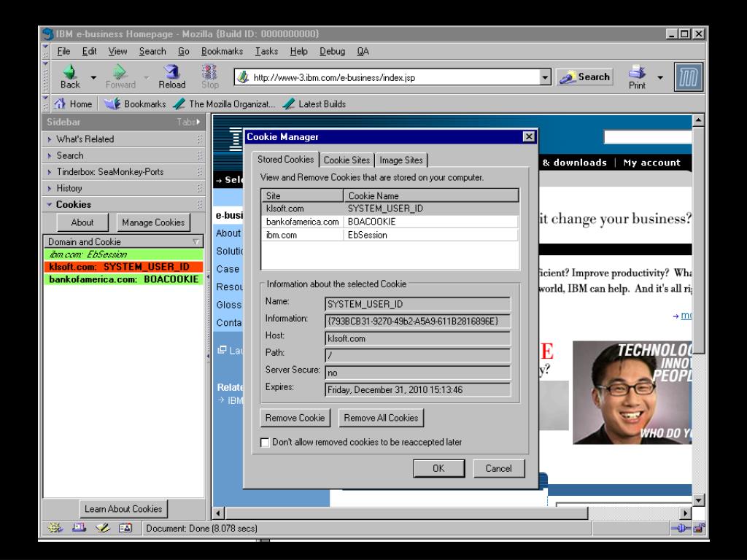Click the About button in Cookies panel

pyautogui.click(x=82, y=222)
